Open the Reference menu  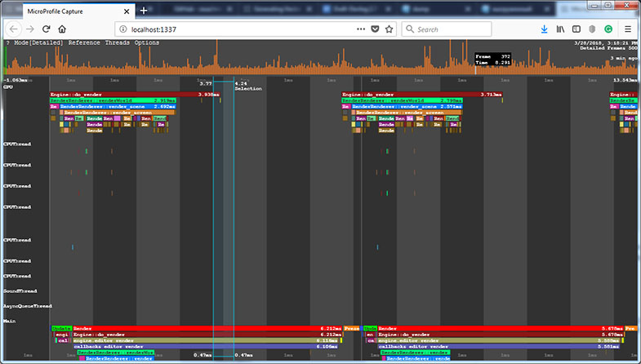point(85,42)
